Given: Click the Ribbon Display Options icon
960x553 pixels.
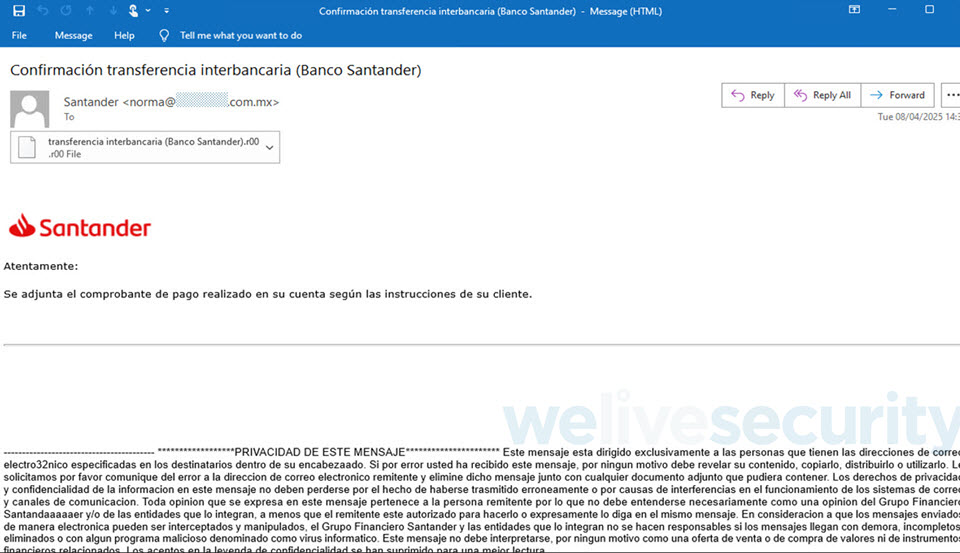Looking at the screenshot, I should pyautogui.click(x=855, y=10).
